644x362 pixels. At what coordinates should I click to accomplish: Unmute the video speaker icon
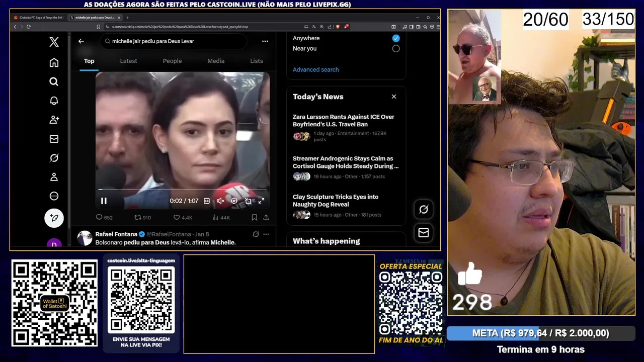click(x=220, y=201)
